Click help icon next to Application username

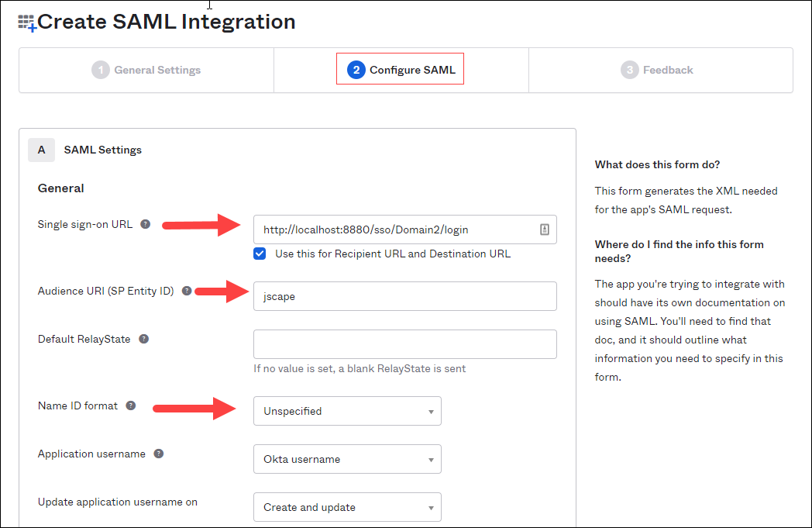158,454
